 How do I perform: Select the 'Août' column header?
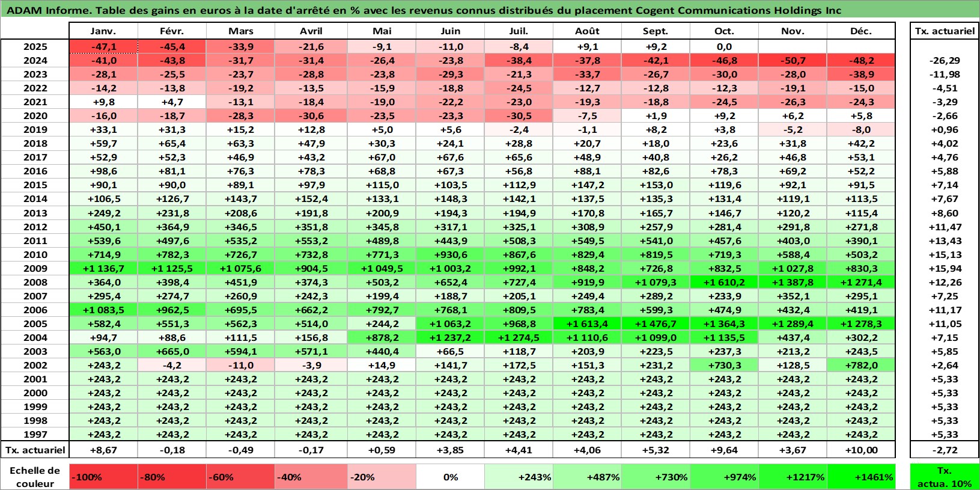pos(588,31)
